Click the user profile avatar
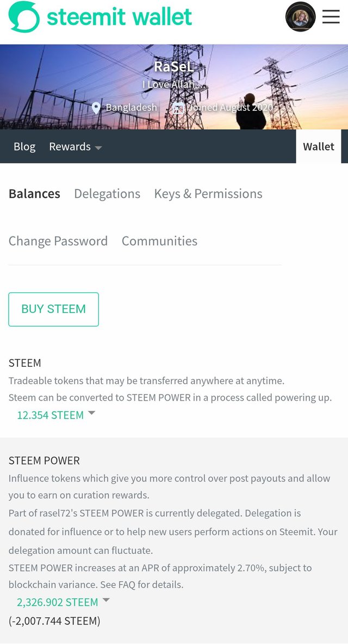The width and height of the screenshot is (348, 644). tap(300, 17)
